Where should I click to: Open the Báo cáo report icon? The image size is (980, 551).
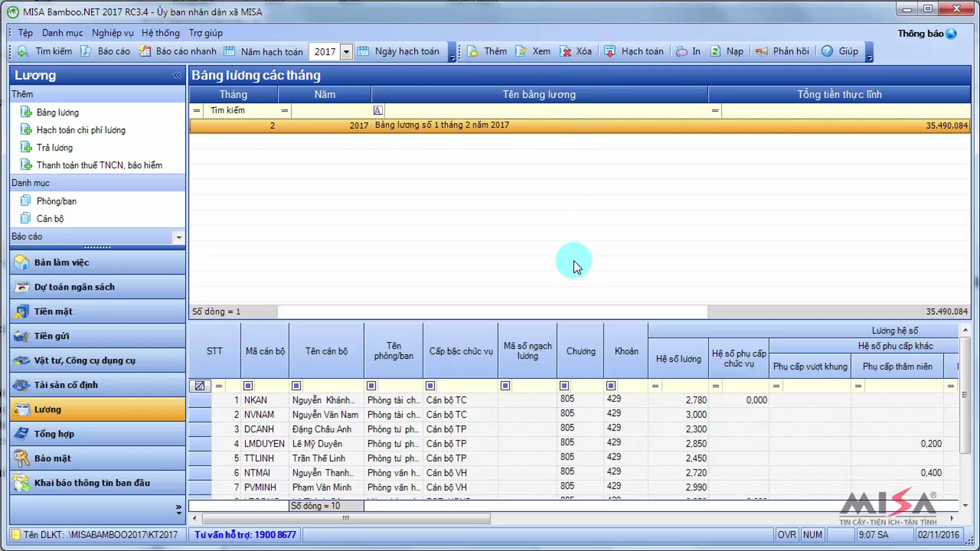click(x=86, y=51)
